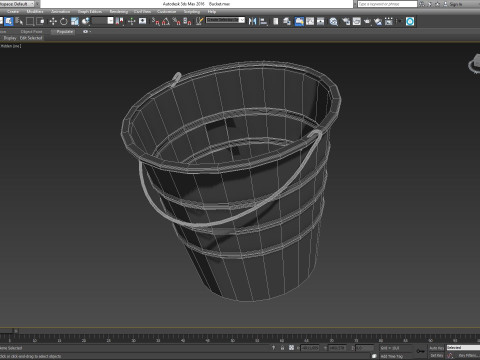Click the Y coordinate field
480x360 pixels.
click(x=337, y=348)
